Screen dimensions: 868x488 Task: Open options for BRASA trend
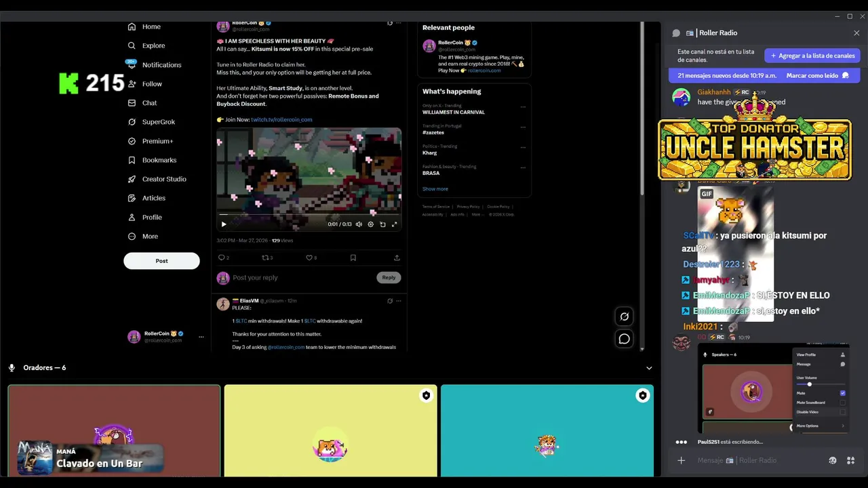pos(523,167)
